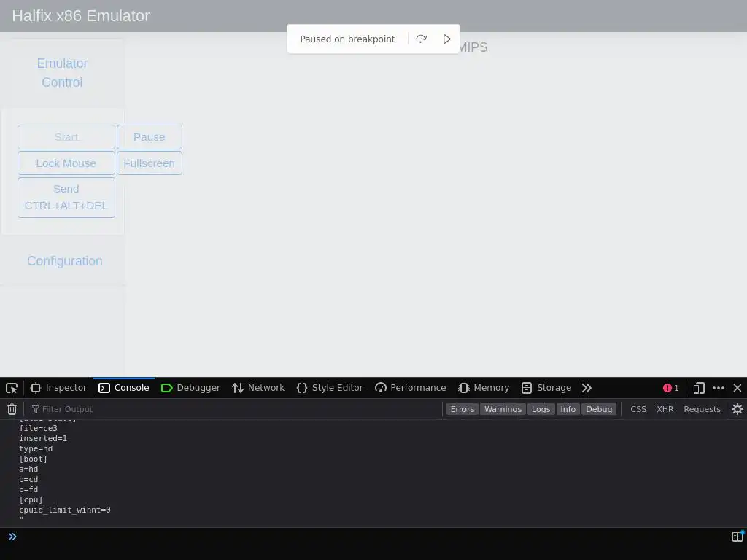The height and width of the screenshot is (560, 747).
Task: Toggle the Logs filter
Action: [x=541, y=409]
